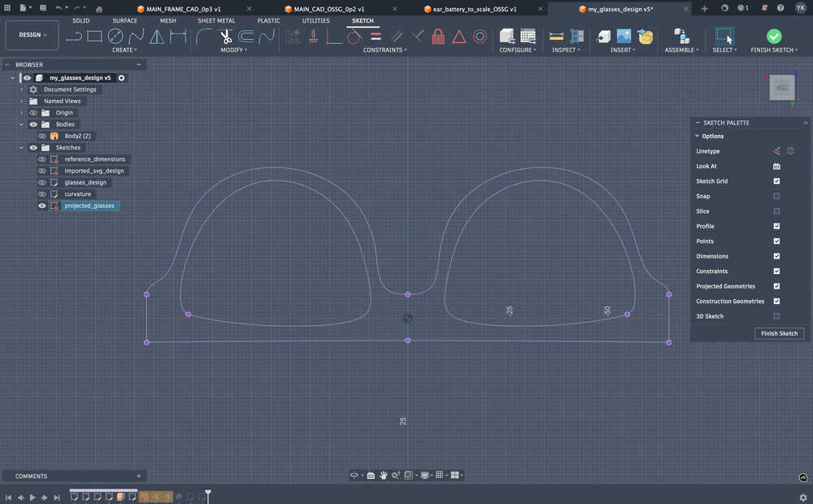Select the Trim tool (scissors icon)
The image size is (813, 504).
tap(225, 37)
